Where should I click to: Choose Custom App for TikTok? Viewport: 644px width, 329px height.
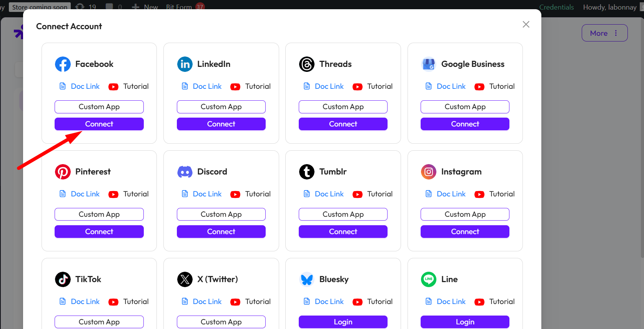99,322
